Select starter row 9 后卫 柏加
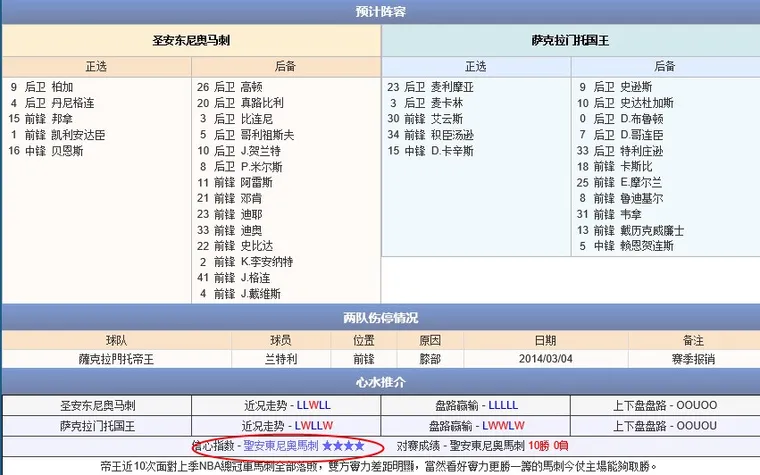 [x=41, y=87]
